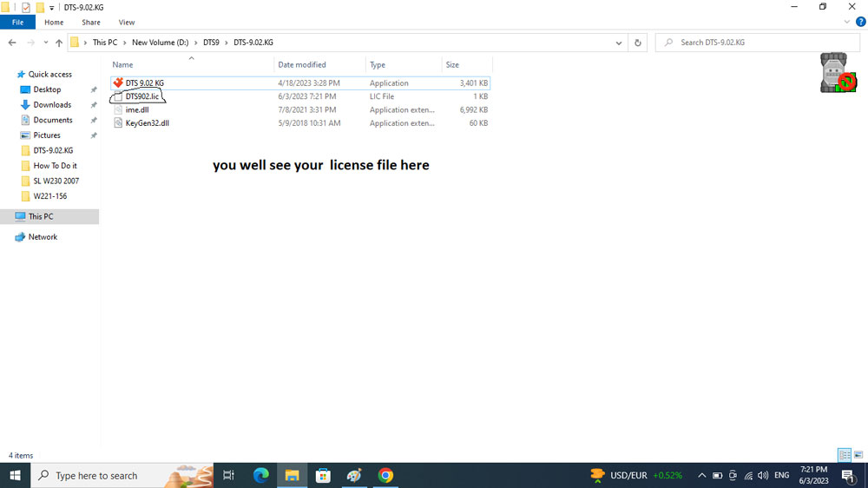The image size is (868, 488).
Task: Open the Help question mark icon
Action: pos(861,22)
